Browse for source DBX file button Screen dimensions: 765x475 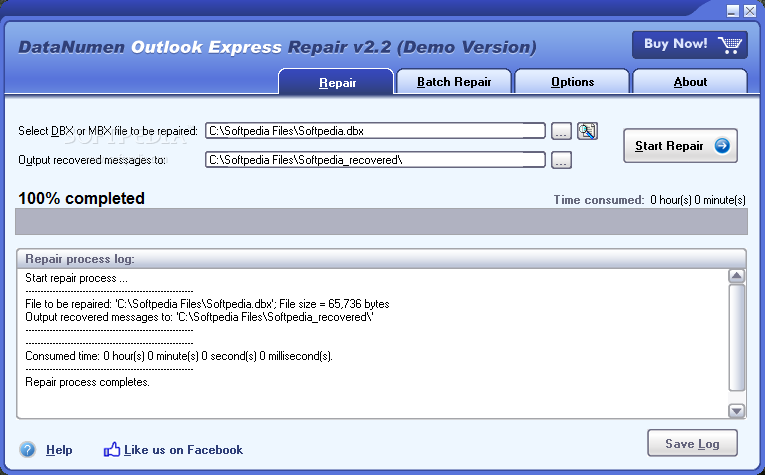(561, 131)
